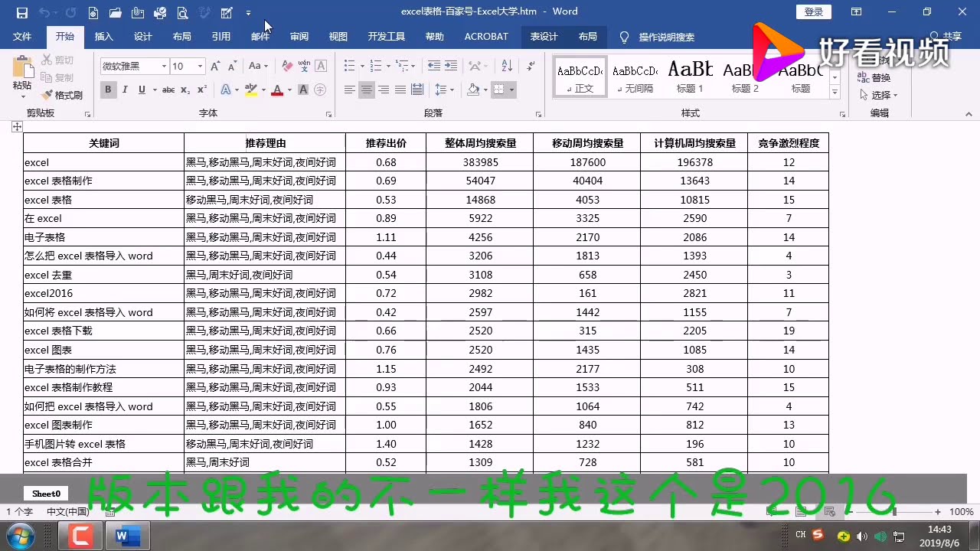Open the 选择 (Select) dropdown in Editing
Viewport: 980px width, 551px height.
(878, 95)
